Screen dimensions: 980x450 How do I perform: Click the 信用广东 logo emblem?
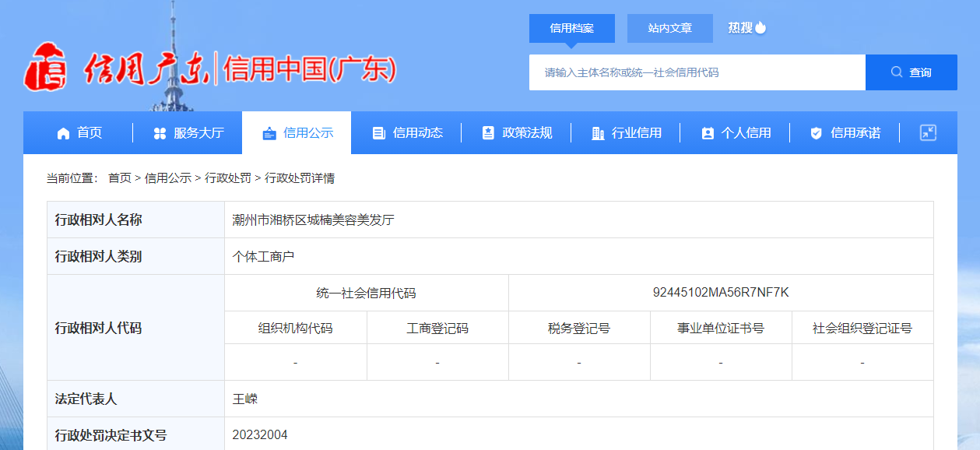(x=45, y=69)
